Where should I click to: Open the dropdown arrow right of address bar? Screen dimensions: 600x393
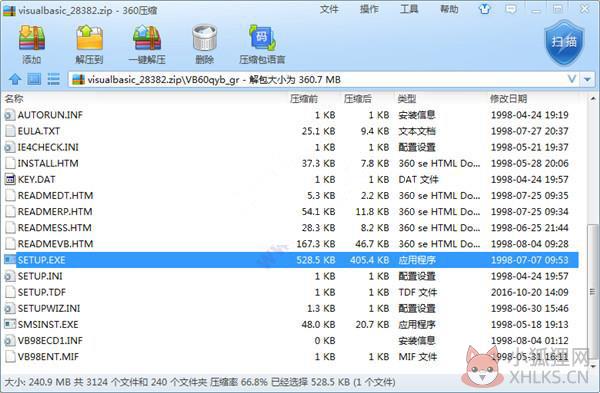tap(587, 80)
